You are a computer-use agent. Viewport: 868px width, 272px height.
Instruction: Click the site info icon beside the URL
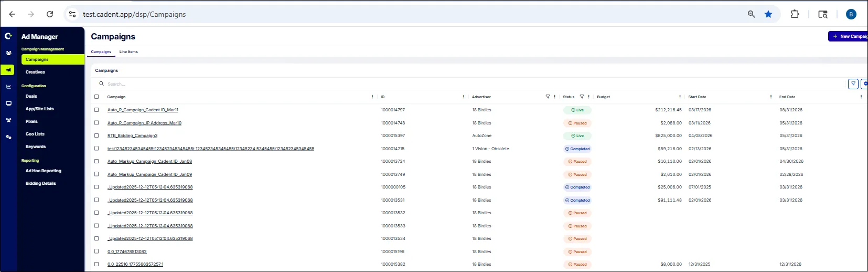tap(73, 14)
